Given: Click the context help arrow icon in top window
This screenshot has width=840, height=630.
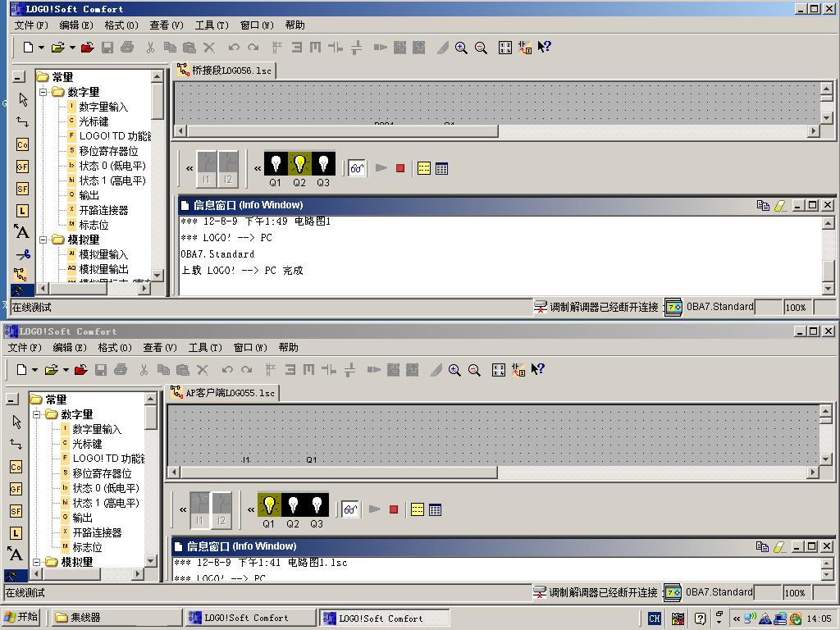Looking at the screenshot, I should click(545, 47).
